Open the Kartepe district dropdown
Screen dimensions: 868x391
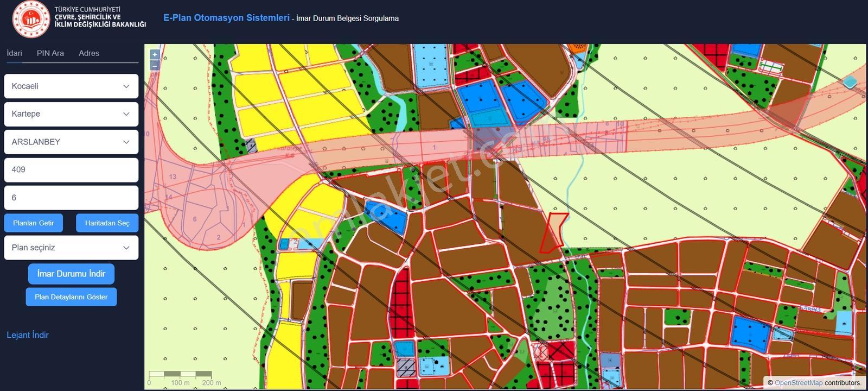point(71,114)
